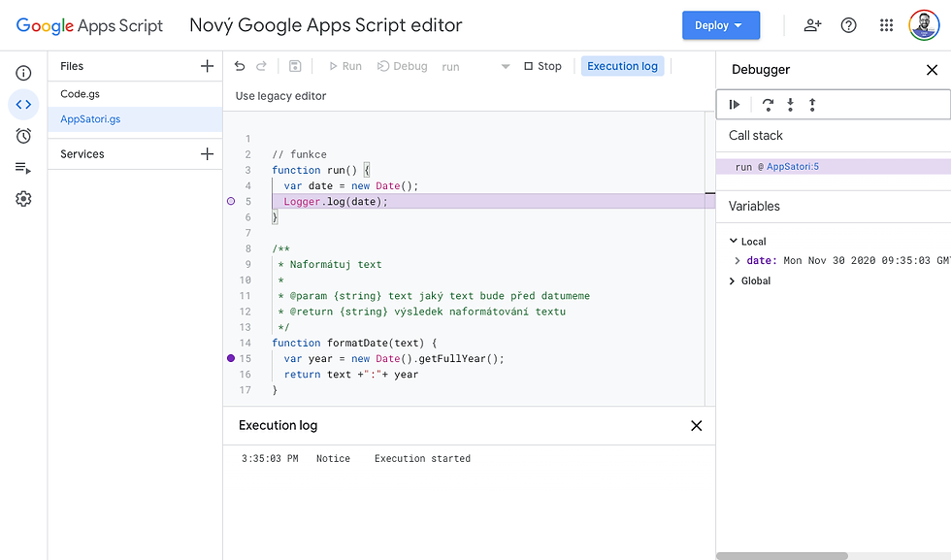The width and height of the screenshot is (951, 560).
Task: Remove the breakpoint on line 15
Action: tap(231, 358)
